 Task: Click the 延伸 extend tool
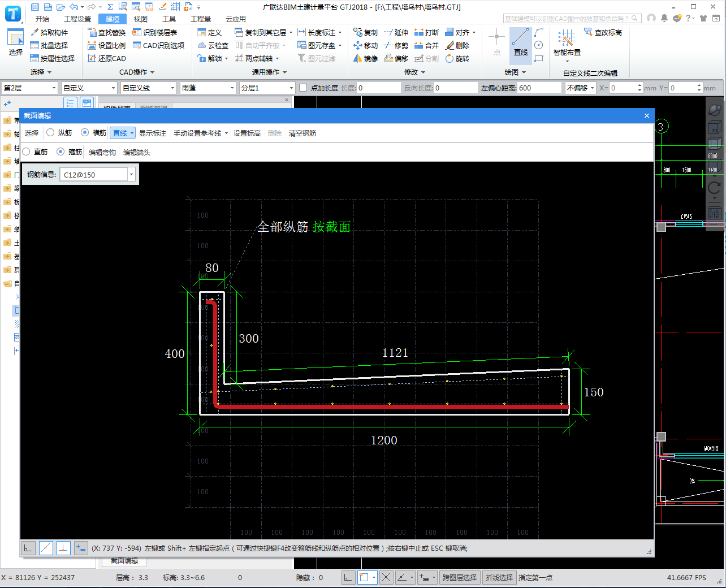[396, 32]
